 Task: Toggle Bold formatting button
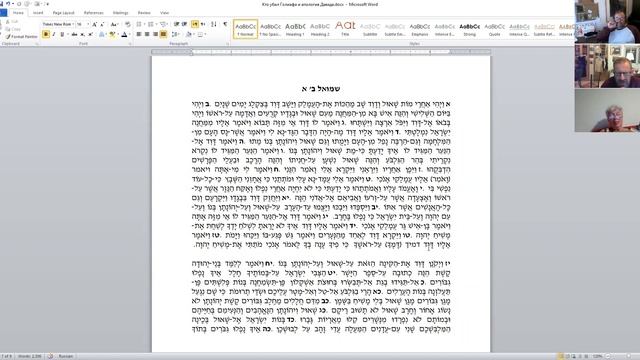(x=46, y=34)
